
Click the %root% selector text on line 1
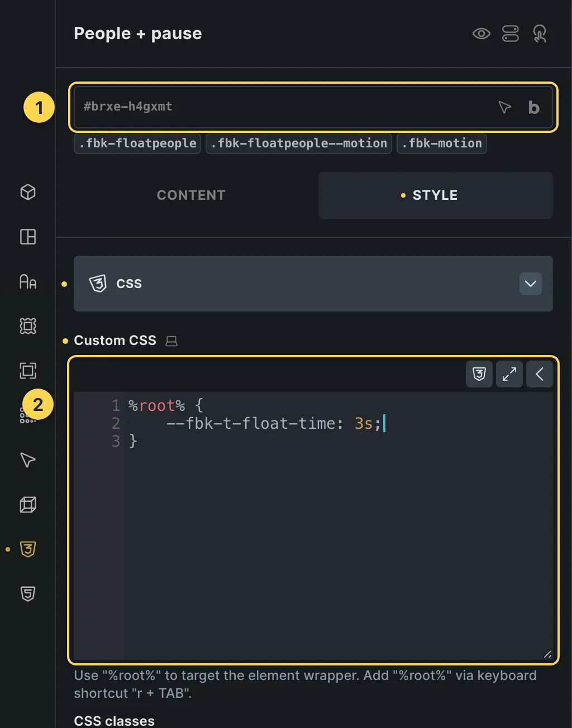click(x=156, y=406)
